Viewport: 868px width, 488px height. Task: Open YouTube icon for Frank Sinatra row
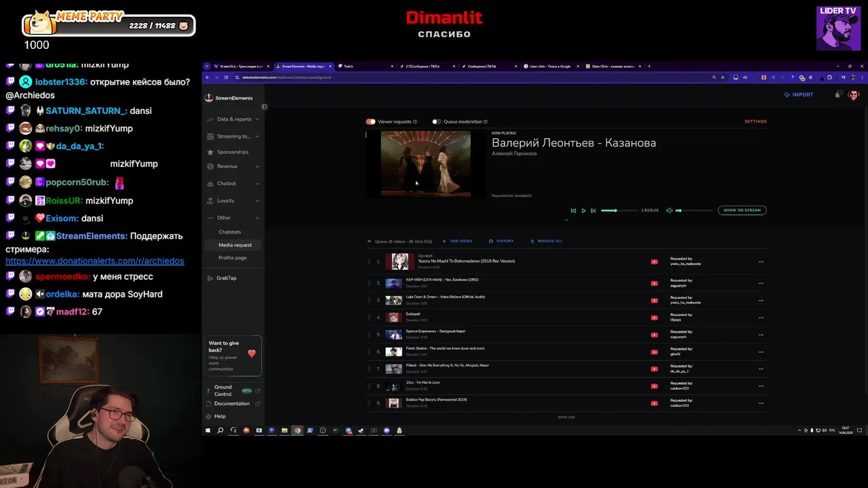tap(654, 352)
